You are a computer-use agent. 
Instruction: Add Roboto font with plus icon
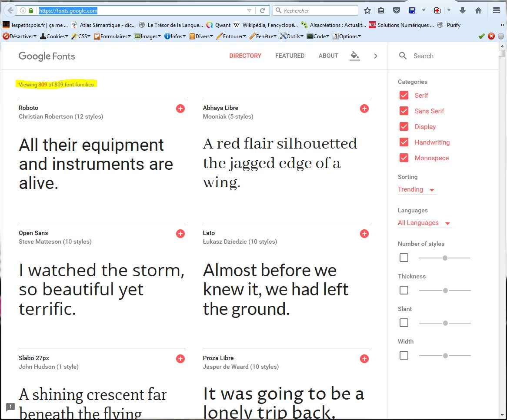tap(180, 109)
